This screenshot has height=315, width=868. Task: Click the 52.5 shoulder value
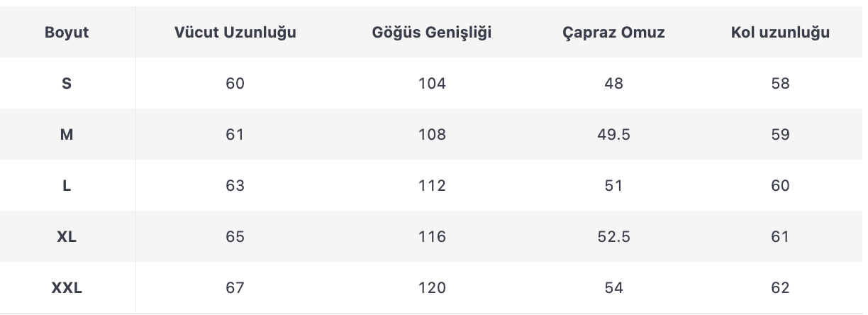tap(613, 236)
